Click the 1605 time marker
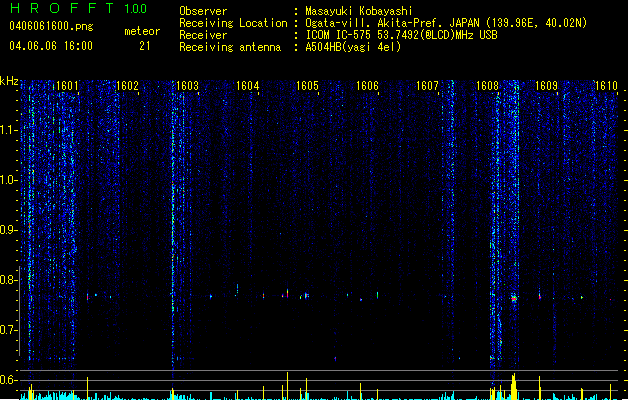This screenshot has width=629, height=400. (307, 86)
